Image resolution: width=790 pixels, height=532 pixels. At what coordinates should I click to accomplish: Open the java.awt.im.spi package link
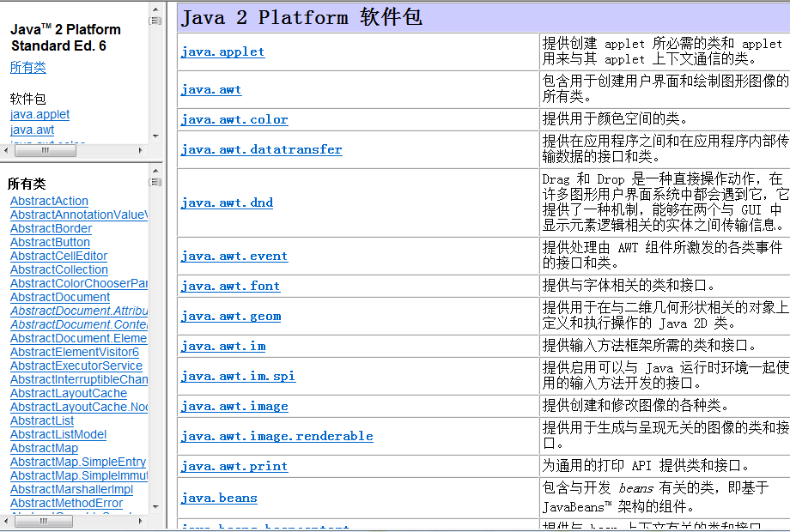click(x=239, y=376)
